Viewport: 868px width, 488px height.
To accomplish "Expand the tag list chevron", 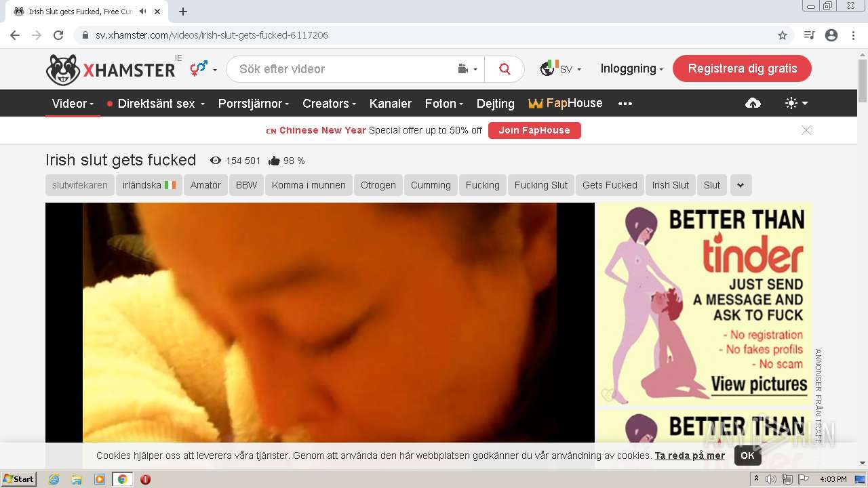I will pos(741,185).
